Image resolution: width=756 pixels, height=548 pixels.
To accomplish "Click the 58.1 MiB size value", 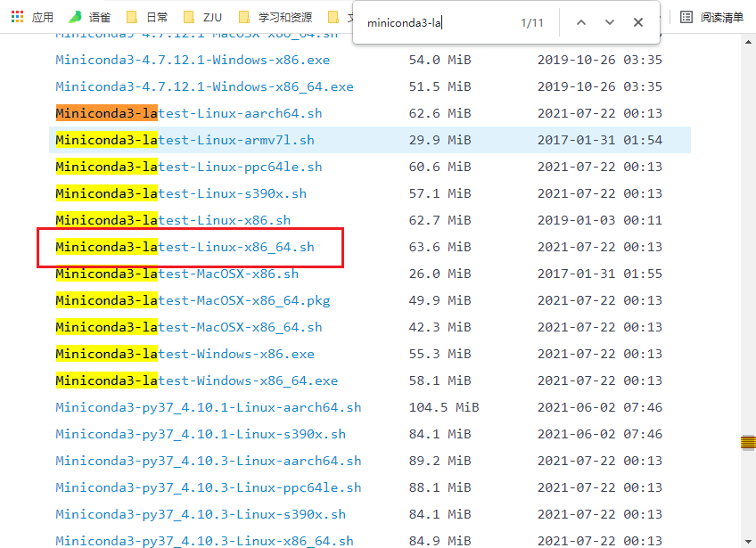I will coord(440,380).
